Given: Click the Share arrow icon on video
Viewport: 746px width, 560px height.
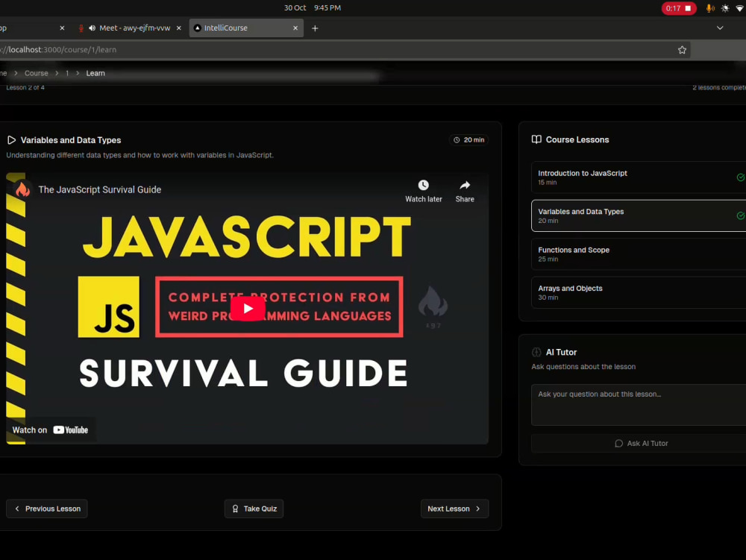Looking at the screenshot, I should pos(465,186).
